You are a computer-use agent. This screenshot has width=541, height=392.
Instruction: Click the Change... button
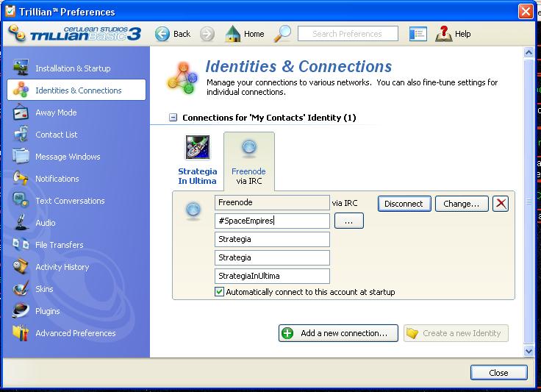point(462,204)
